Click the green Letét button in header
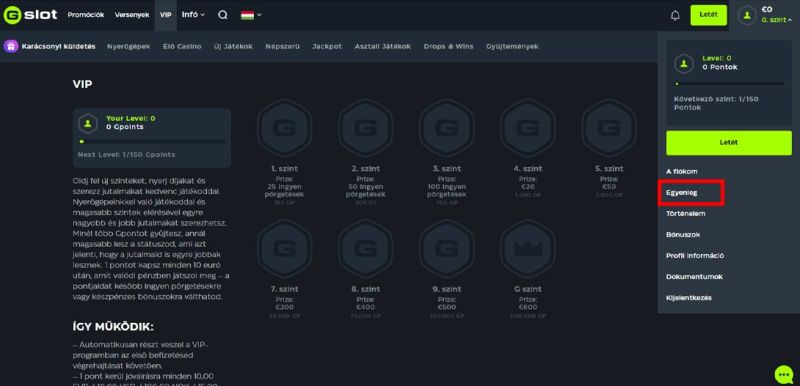Screen dimensions: 800x386 pyautogui.click(x=709, y=15)
